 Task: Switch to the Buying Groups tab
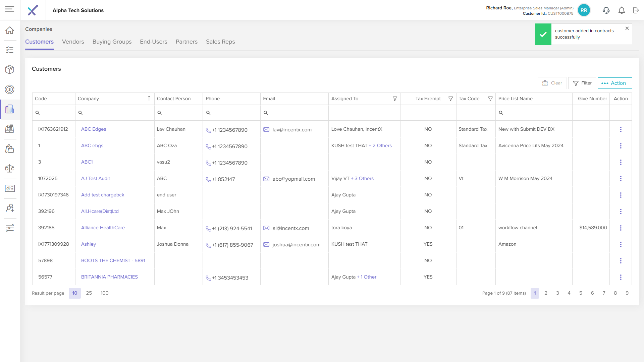pyautogui.click(x=112, y=42)
